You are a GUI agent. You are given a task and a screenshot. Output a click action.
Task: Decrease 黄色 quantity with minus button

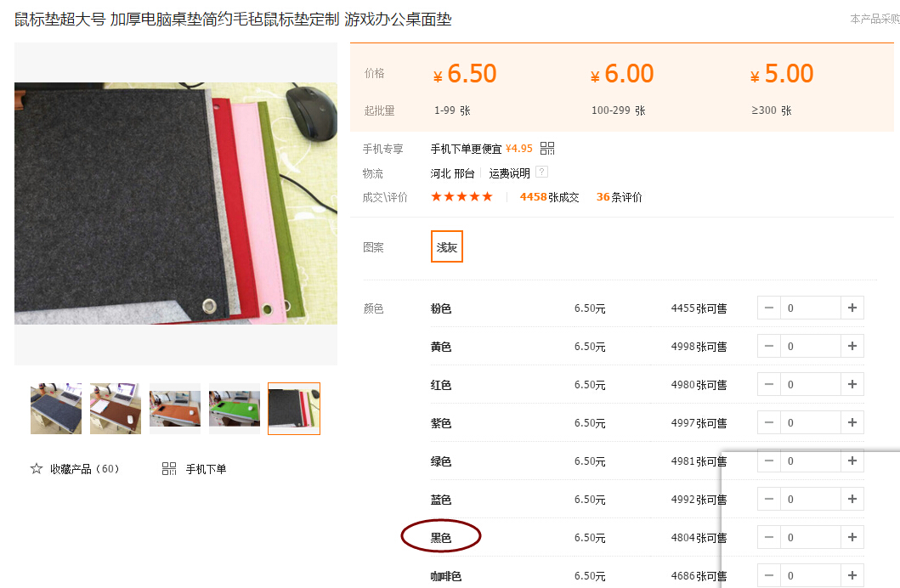coord(769,346)
